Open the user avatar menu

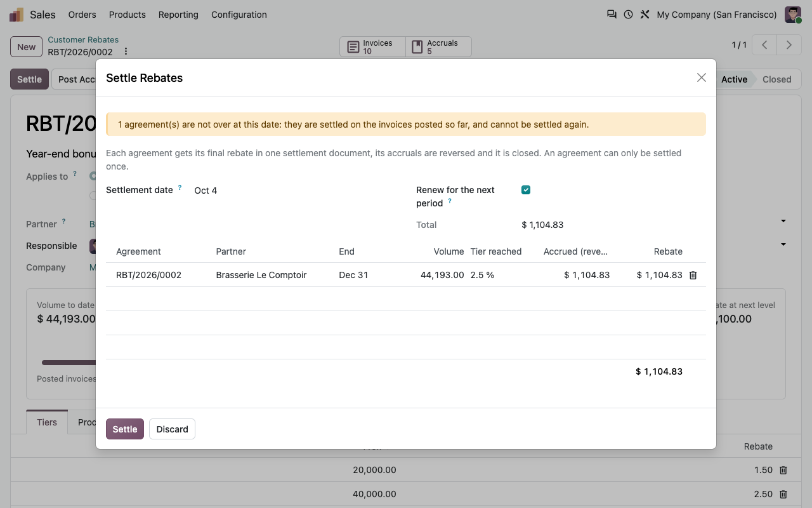793,15
